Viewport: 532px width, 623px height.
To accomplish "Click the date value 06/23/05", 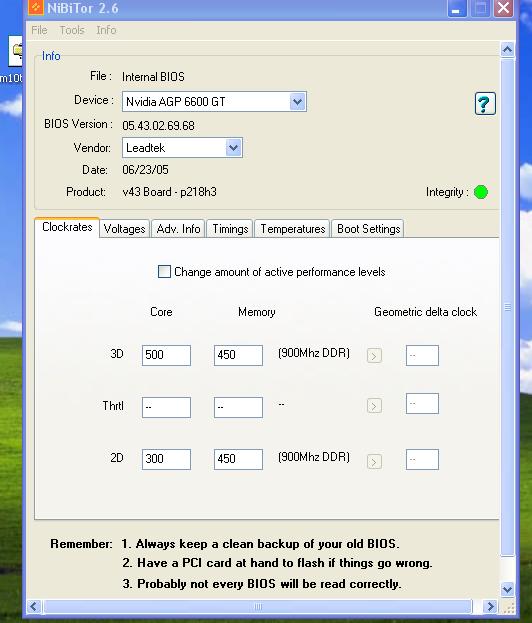I will (145, 170).
